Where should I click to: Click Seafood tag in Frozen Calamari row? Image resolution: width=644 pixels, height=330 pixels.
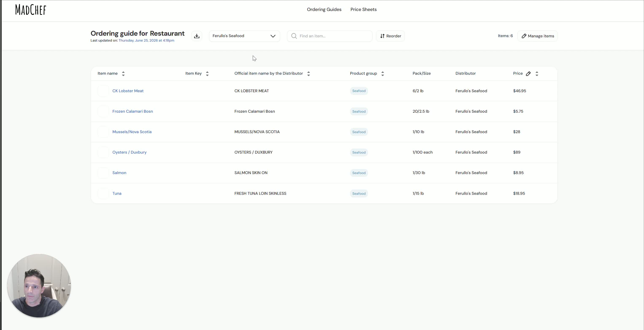359,111
